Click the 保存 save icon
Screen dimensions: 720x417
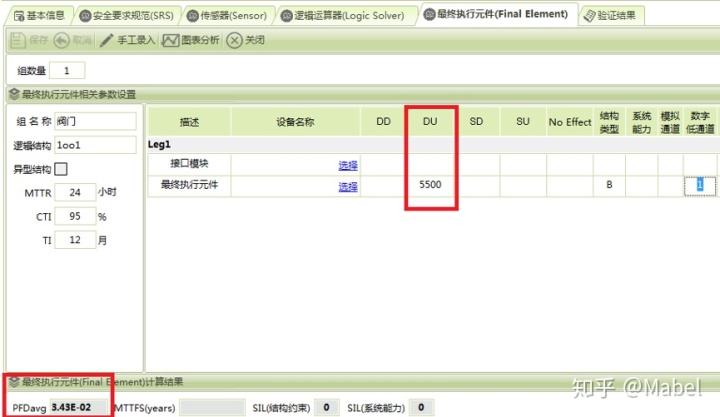(x=17, y=40)
